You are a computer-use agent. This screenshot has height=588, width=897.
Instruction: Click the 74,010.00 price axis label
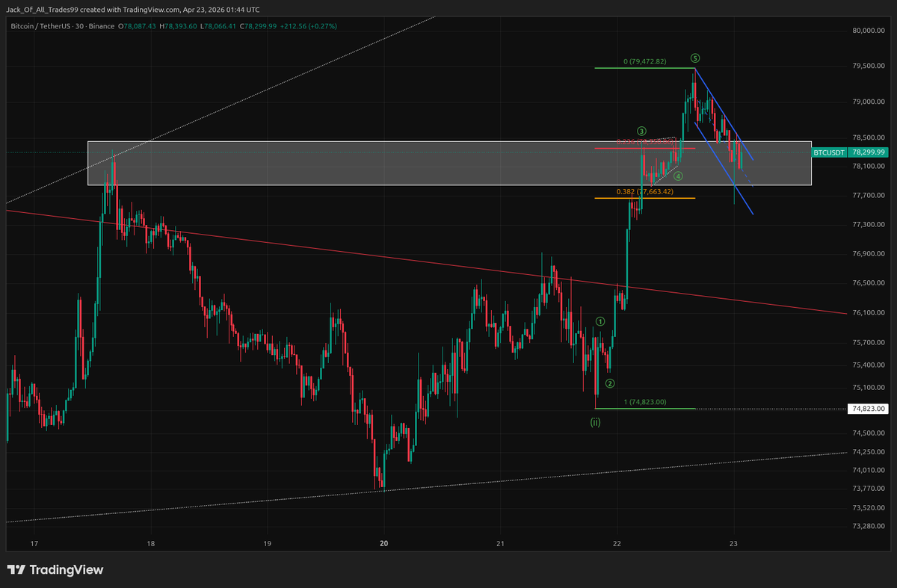pos(869,470)
